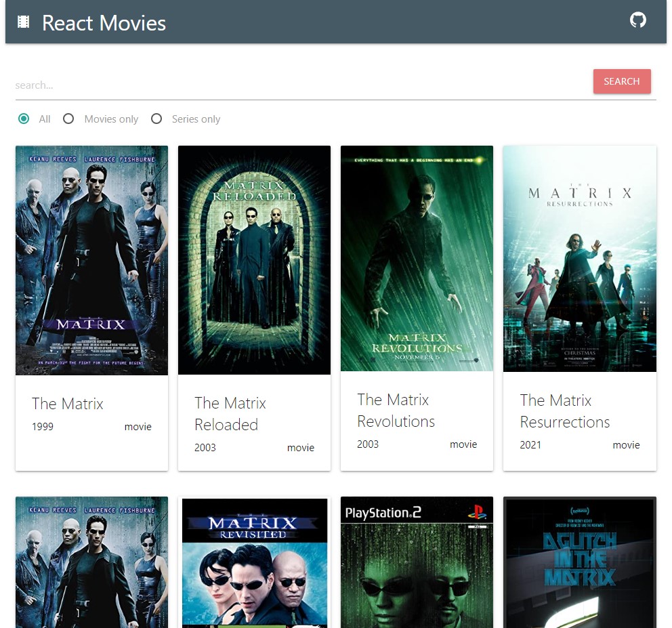Open The Matrix Reloaded poster image
The width and height of the screenshot is (672, 628).
254,259
